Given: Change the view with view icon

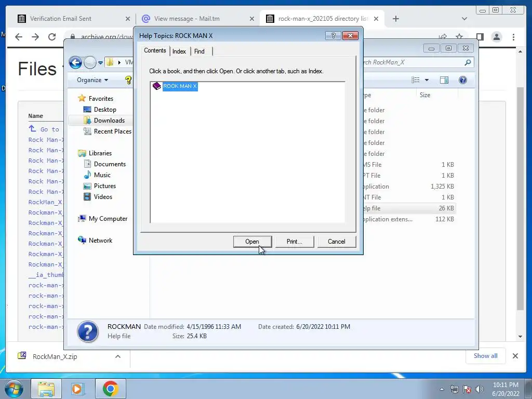Looking at the screenshot, I should pos(415,80).
